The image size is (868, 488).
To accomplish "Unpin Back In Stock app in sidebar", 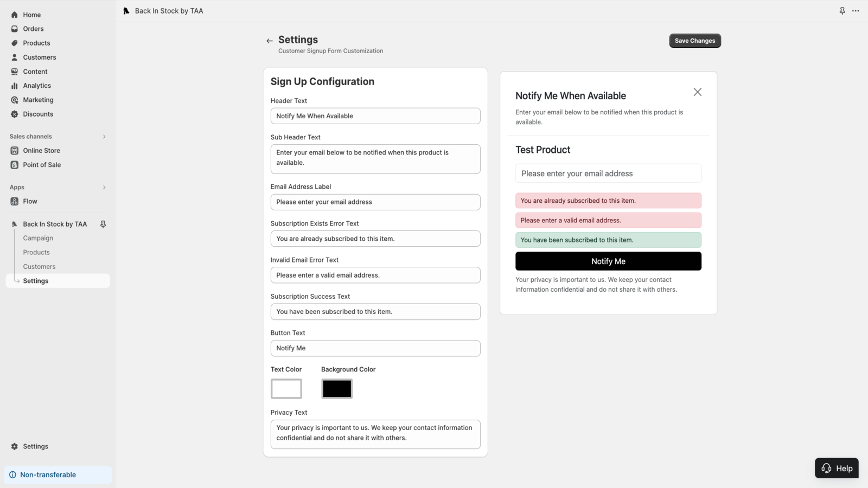I will pos(103,224).
